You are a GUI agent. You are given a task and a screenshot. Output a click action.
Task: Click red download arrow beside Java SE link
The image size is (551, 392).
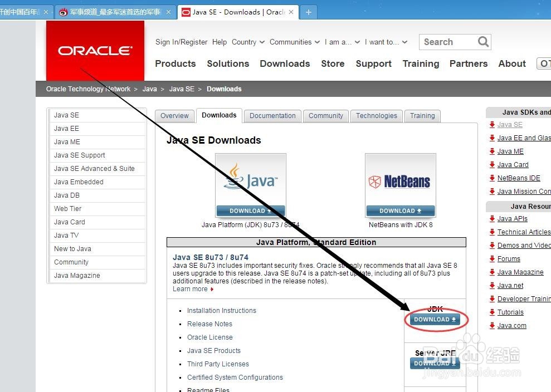492,125
